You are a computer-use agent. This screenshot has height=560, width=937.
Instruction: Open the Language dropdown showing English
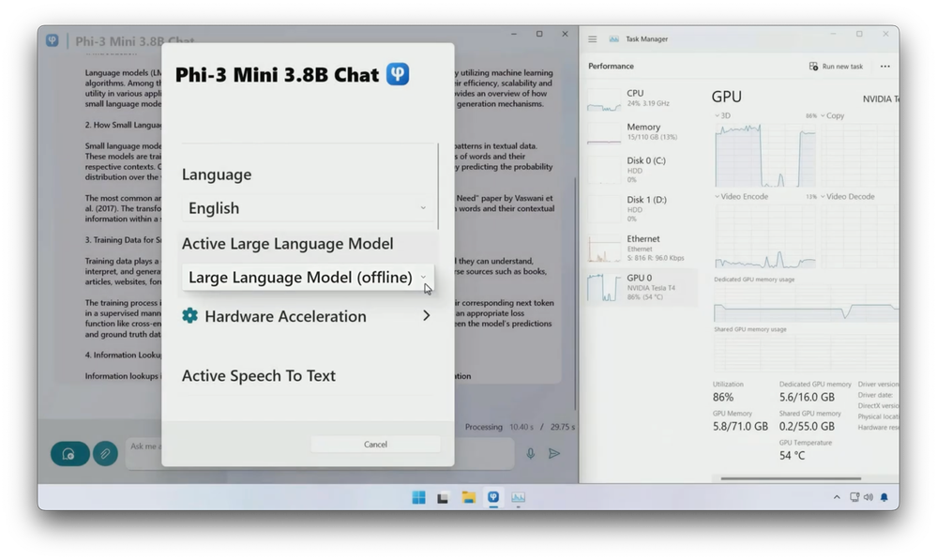click(308, 208)
